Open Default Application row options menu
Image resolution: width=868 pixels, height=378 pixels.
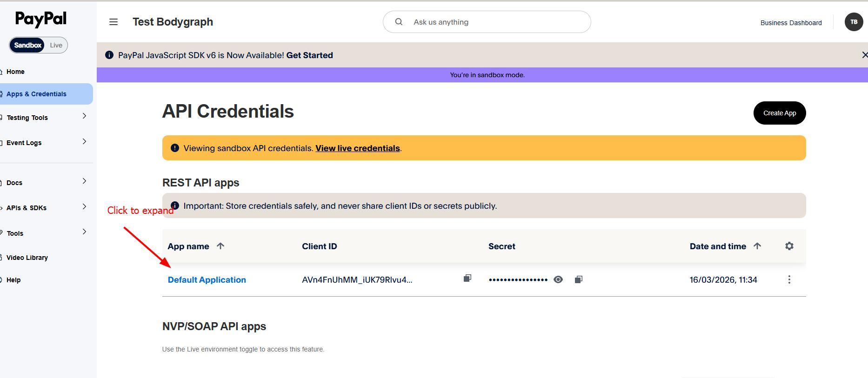tap(789, 279)
